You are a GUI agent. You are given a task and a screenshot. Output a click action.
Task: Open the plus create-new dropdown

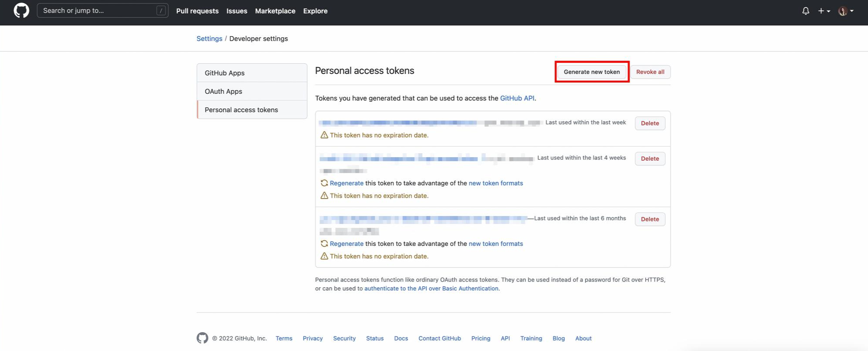824,11
